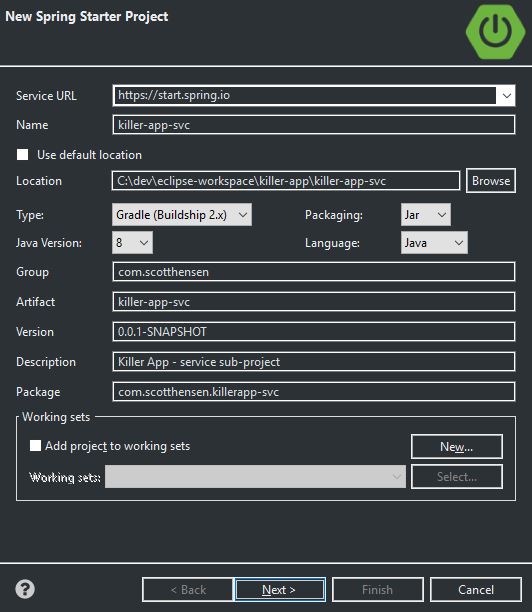Click the Select... working sets button

pos(457,477)
